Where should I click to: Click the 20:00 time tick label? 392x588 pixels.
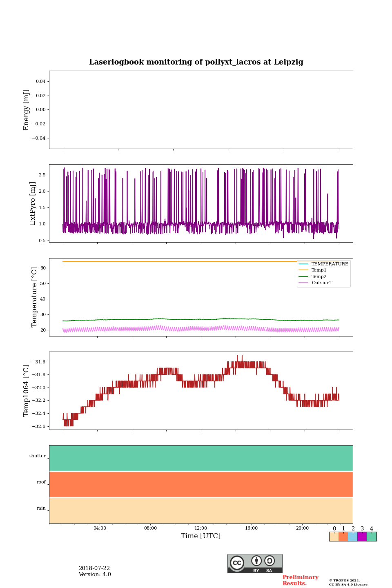coord(302,528)
